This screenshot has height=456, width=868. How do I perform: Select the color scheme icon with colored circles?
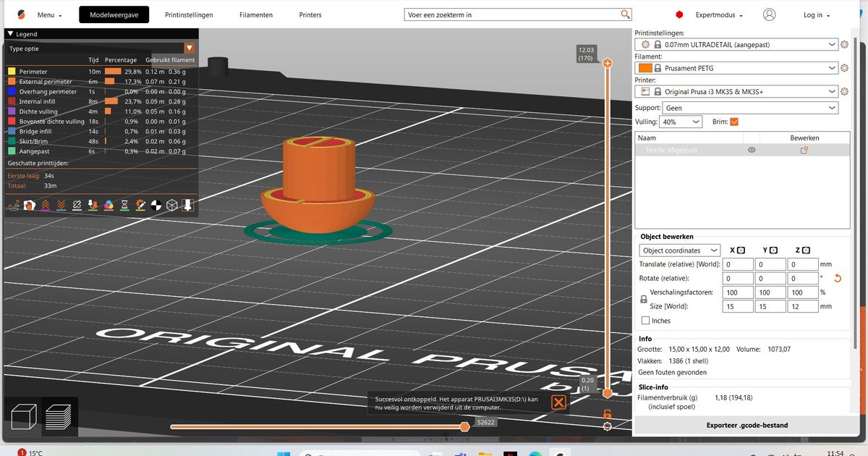point(109,206)
